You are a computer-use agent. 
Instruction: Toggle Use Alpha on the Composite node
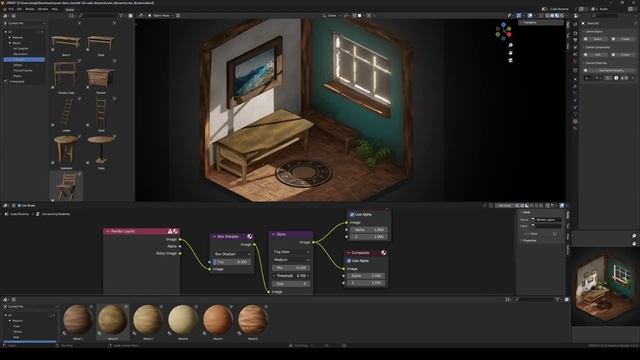(349, 260)
